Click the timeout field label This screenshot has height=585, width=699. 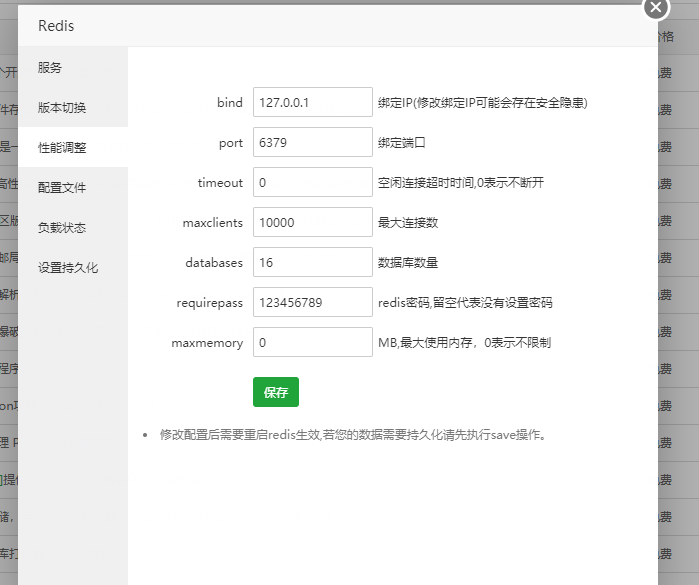click(x=220, y=183)
